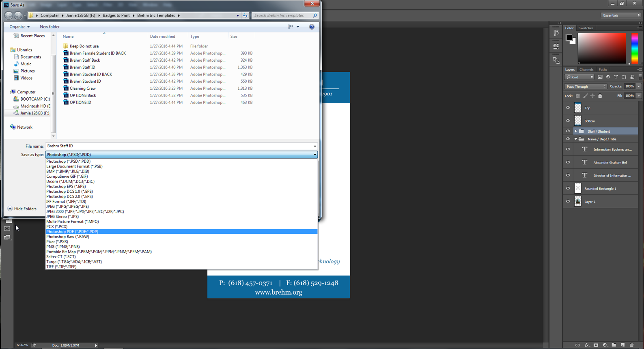Viewport: 644px width, 349px height.
Task: Switch to the Channels tab
Action: pyautogui.click(x=586, y=69)
